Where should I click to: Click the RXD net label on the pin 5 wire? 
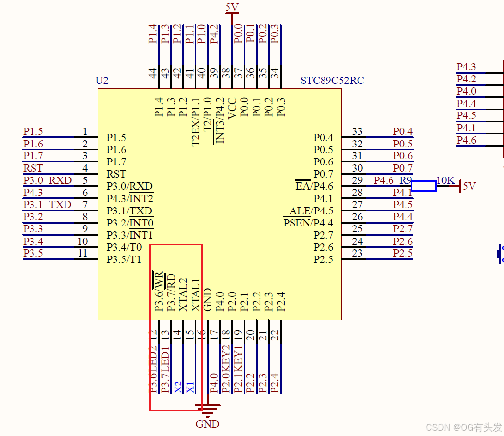60,180
